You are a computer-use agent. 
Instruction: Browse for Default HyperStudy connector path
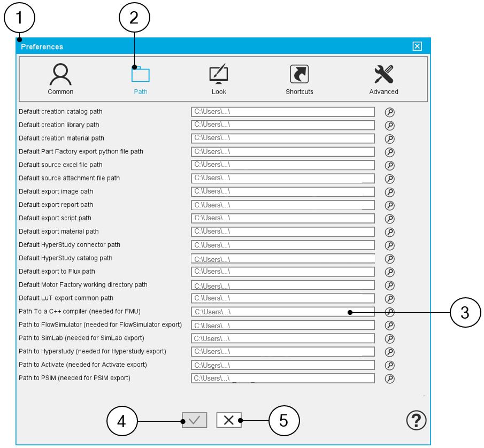click(390, 245)
